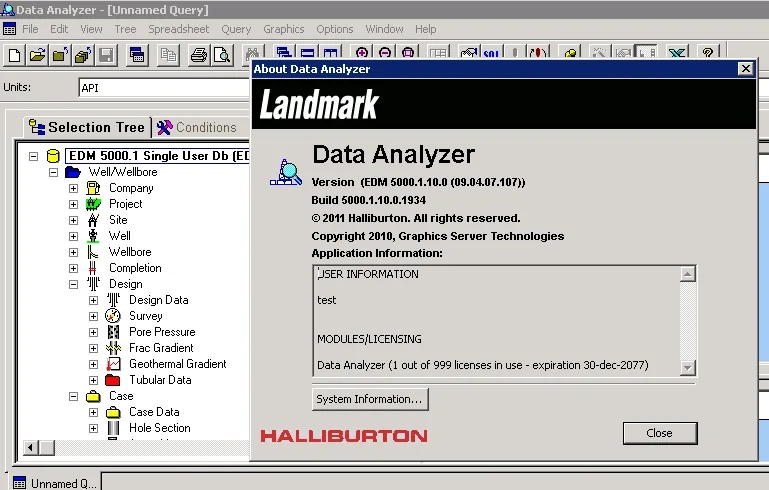Expand the Site node

[x=74, y=220]
